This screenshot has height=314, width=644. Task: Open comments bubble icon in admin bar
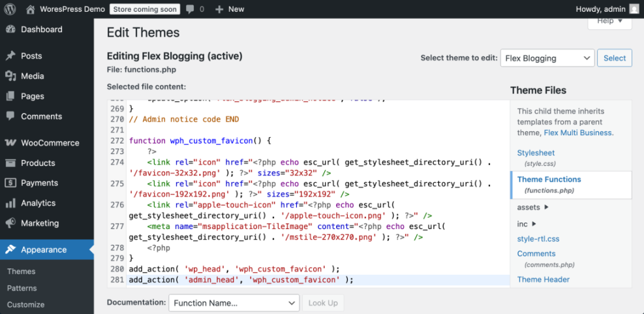(x=190, y=9)
